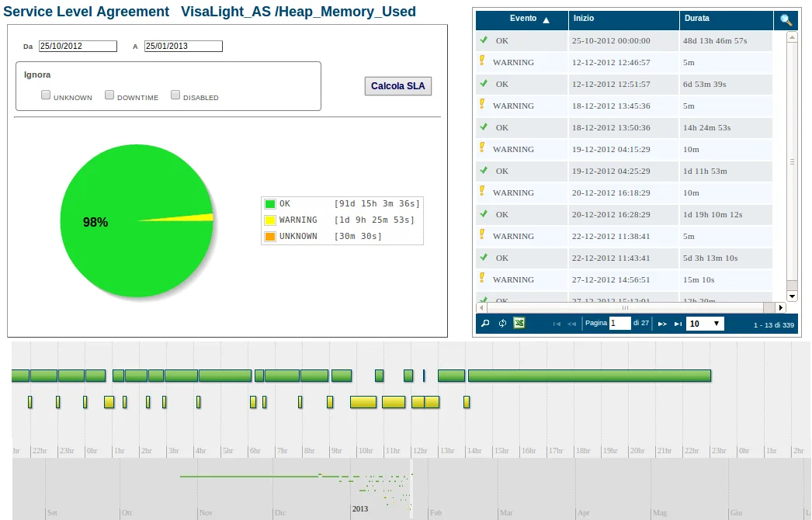Click the magnifier search icon in table header
Viewport: 812px width, 520px height.
(x=786, y=19)
